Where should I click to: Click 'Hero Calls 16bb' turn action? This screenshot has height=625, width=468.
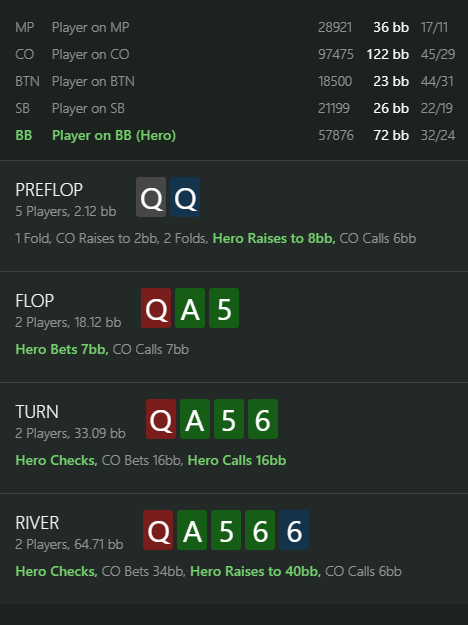(x=237, y=460)
